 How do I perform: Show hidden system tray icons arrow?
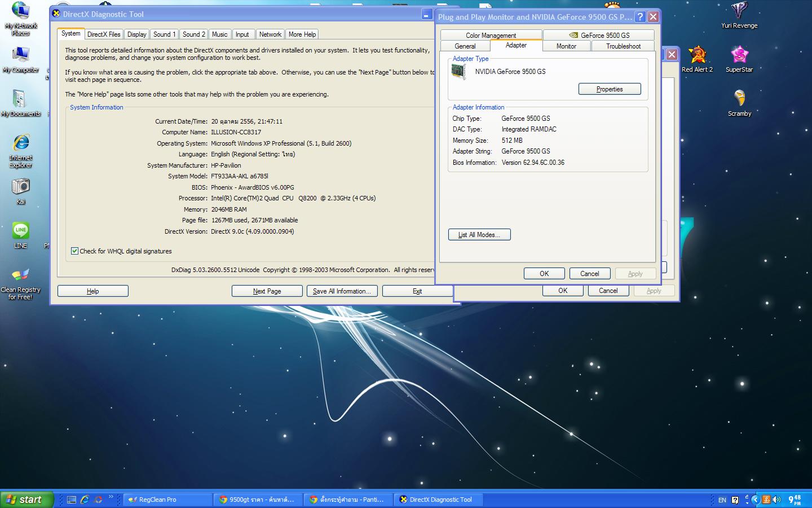[x=755, y=500]
